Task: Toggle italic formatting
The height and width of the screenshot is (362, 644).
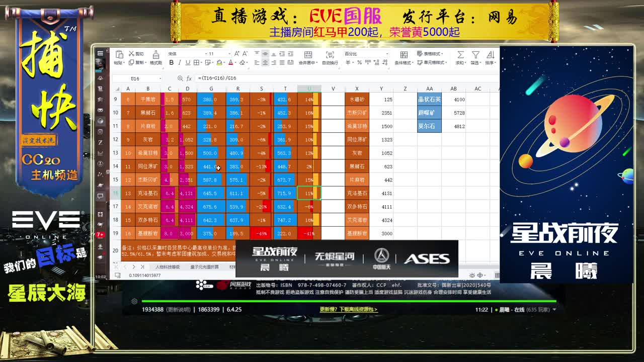Action: click(x=180, y=63)
